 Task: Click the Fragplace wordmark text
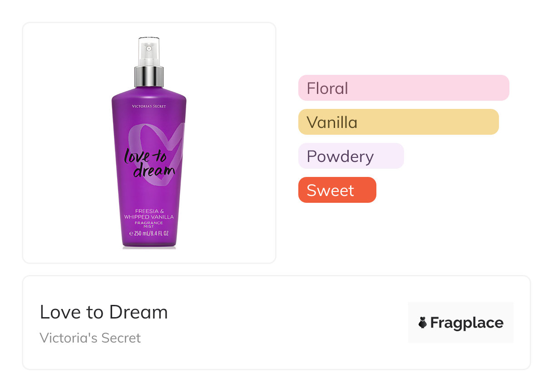coord(466,323)
